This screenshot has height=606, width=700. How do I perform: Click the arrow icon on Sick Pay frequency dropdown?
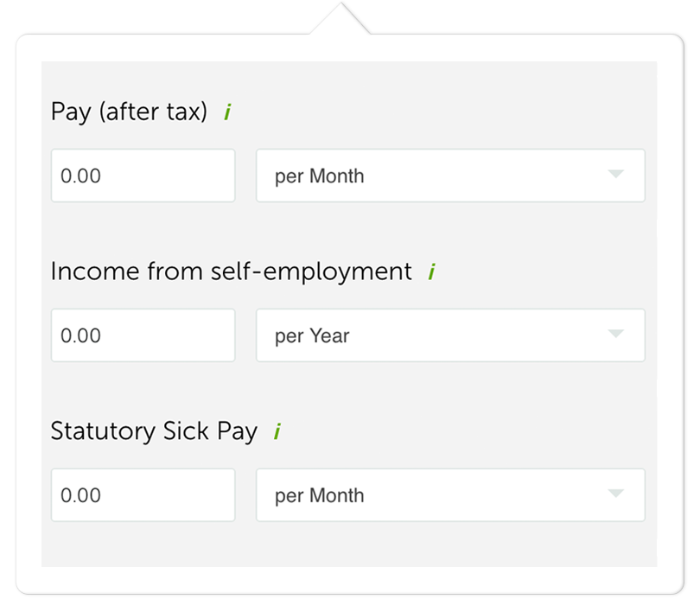615,494
